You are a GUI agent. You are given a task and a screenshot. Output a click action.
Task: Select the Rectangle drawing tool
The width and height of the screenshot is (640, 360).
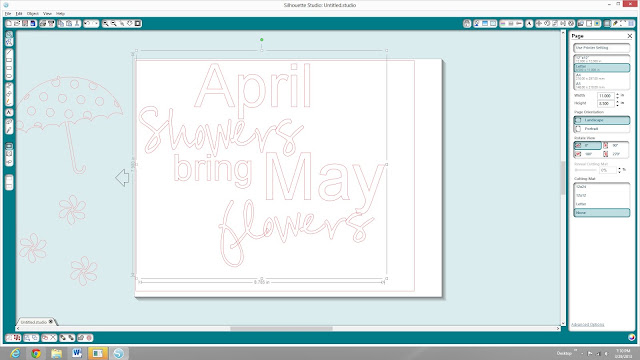(9, 60)
